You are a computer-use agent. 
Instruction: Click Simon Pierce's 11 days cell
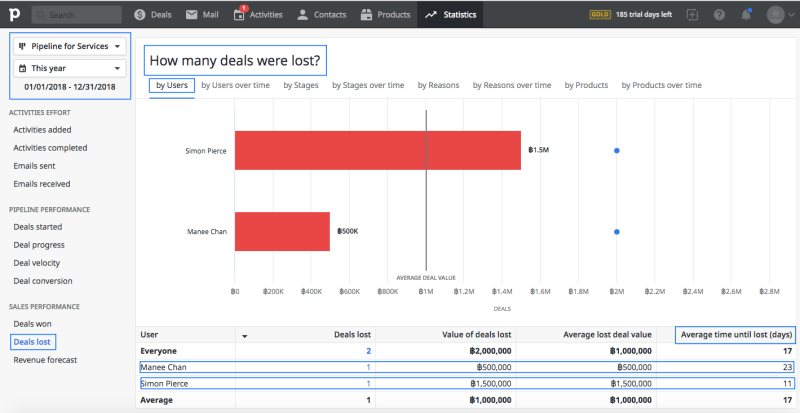pyautogui.click(x=788, y=383)
